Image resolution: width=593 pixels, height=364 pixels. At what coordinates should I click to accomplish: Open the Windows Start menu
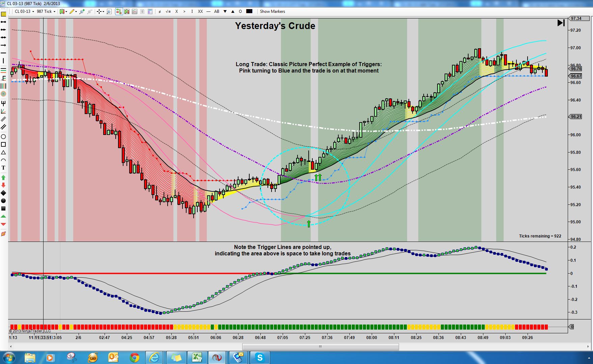click(8, 358)
